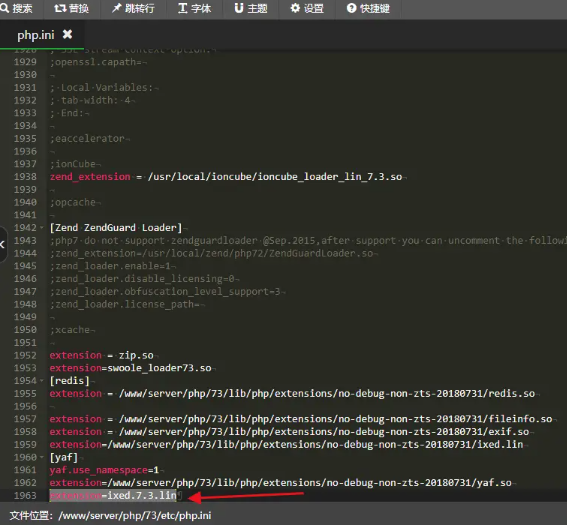
Task: Click the theme U icon
Action: point(239,8)
